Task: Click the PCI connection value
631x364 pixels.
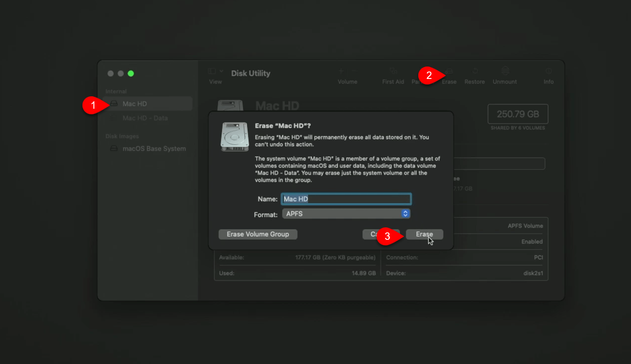Action: click(x=539, y=258)
